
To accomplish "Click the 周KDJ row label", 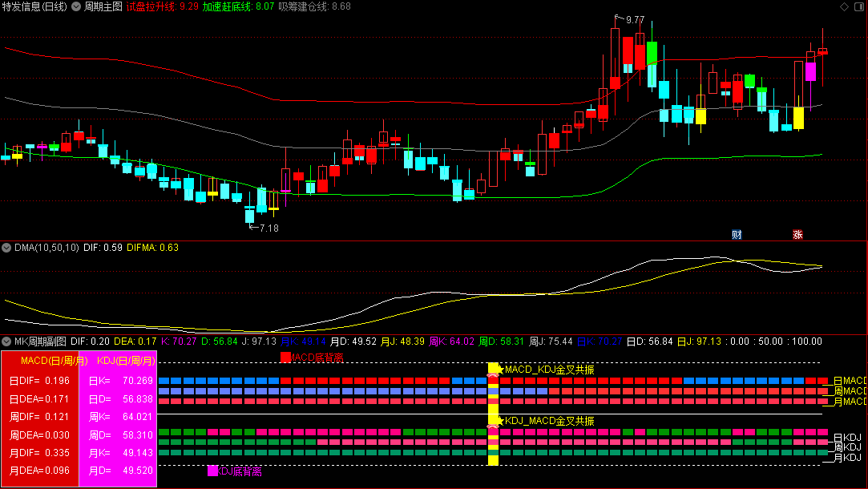I will pyautogui.click(x=847, y=447).
